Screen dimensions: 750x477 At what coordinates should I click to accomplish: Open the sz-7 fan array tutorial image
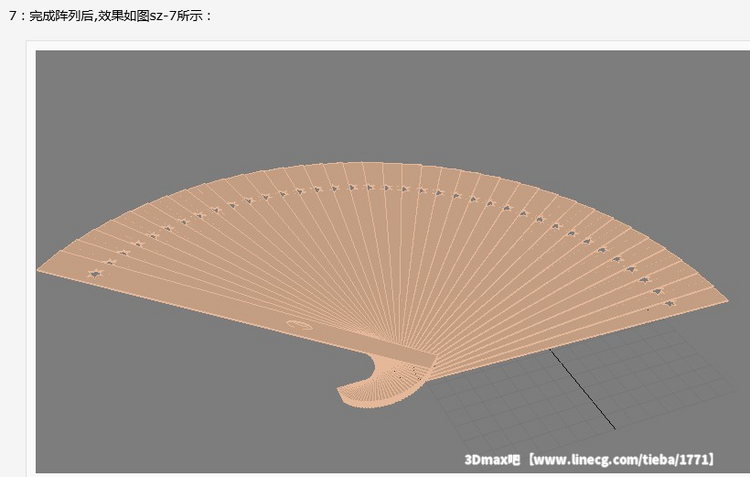(x=393, y=261)
